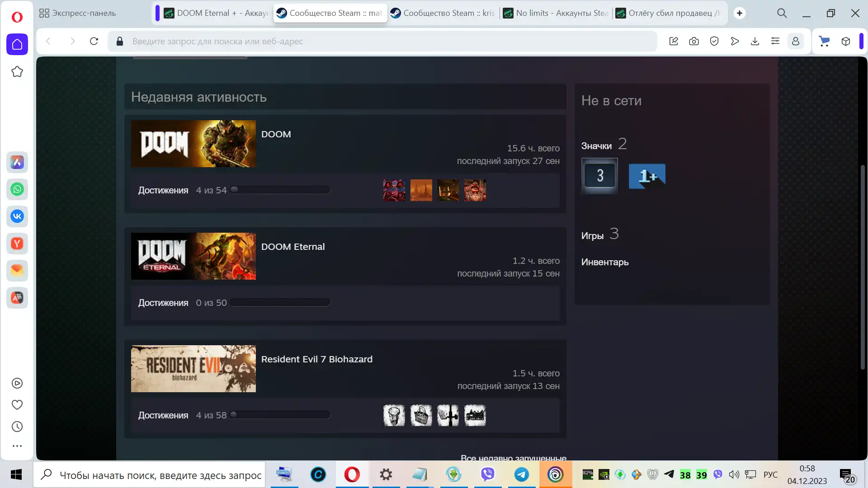Click the snapshot camera icon in toolbar
Image resolution: width=868 pixels, height=488 pixels.
(x=693, y=41)
